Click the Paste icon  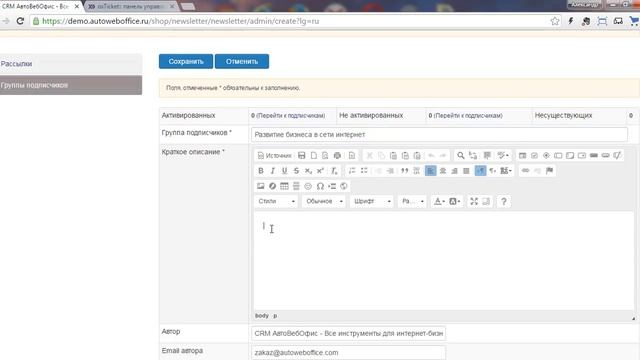(x=393, y=156)
